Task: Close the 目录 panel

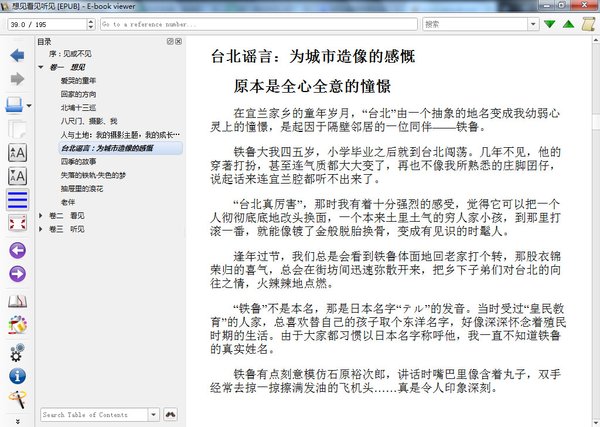Action: tap(178, 41)
